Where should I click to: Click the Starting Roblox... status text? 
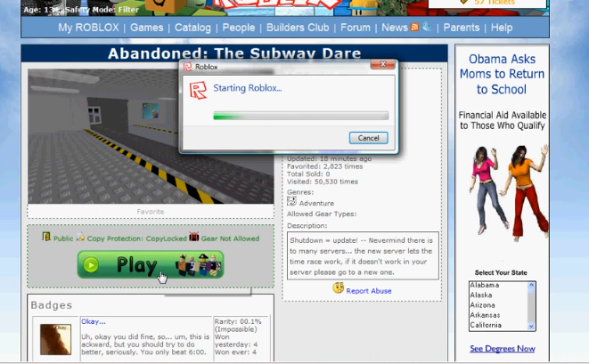(248, 88)
